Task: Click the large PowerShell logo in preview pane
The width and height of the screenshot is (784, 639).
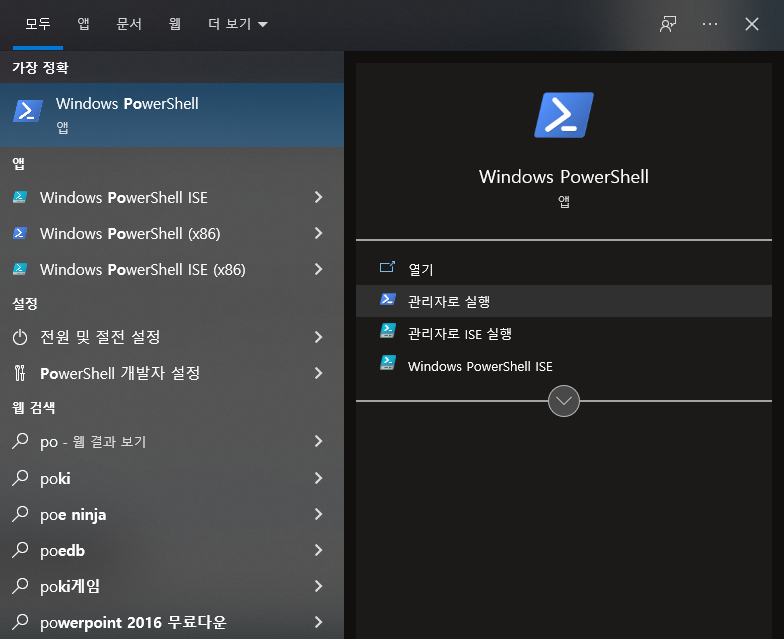Action: click(564, 114)
